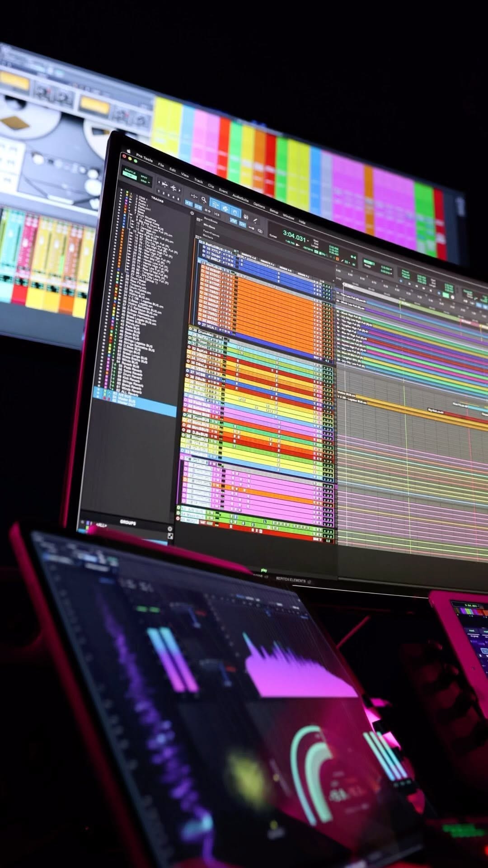Screen dimensions: 488x868
Task: Open the File menu
Action: 161,165
